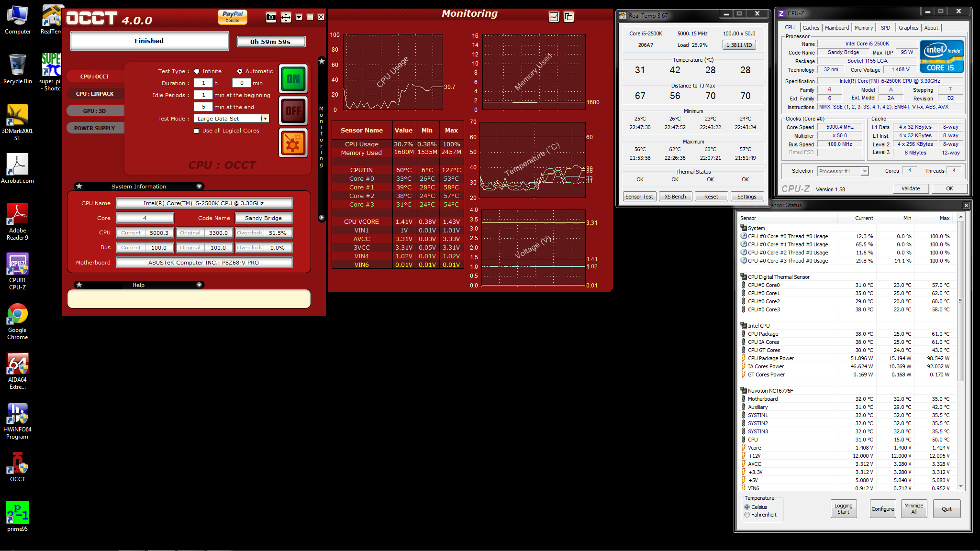Viewport: 980px width, 551px height.
Task: Open CPUID CPU-Z desktop icon
Action: pyautogui.click(x=18, y=272)
